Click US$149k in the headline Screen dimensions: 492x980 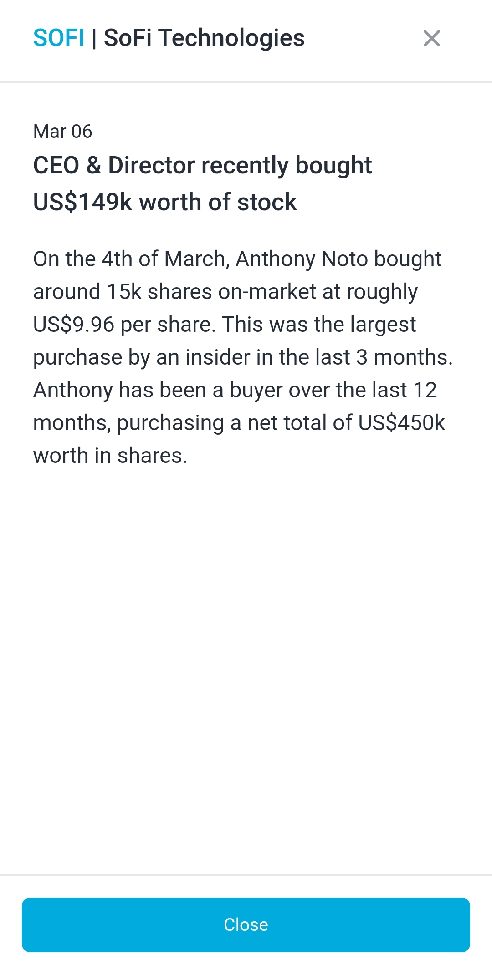point(82,202)
